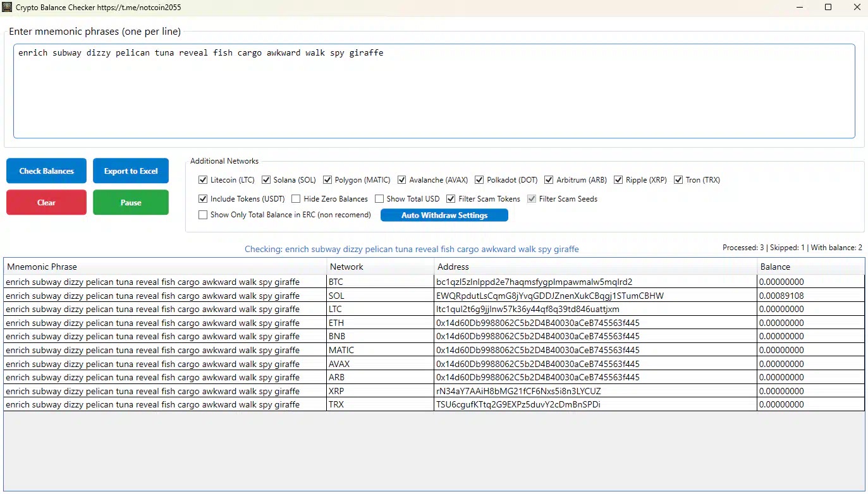
Task: Click the 'Additional Networks' group label
Action: coord(224,161)
